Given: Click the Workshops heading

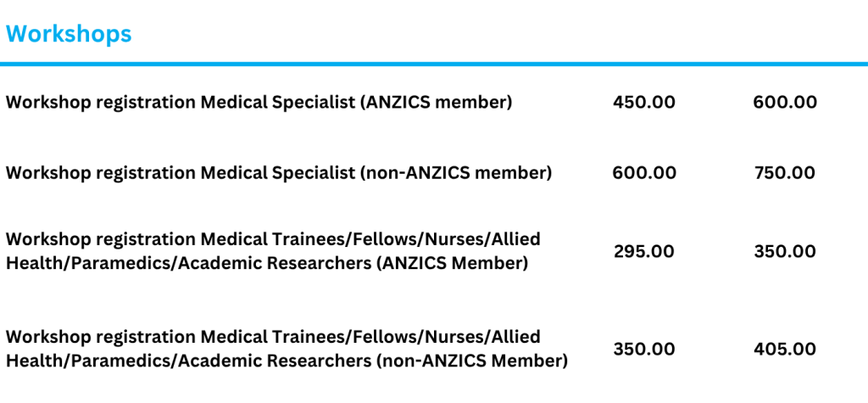Looking at the screenshot, I should [x=69, y=34].
